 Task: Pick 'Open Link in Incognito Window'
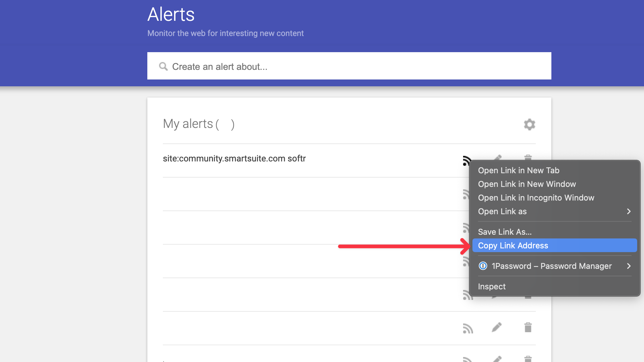point(536,198)
